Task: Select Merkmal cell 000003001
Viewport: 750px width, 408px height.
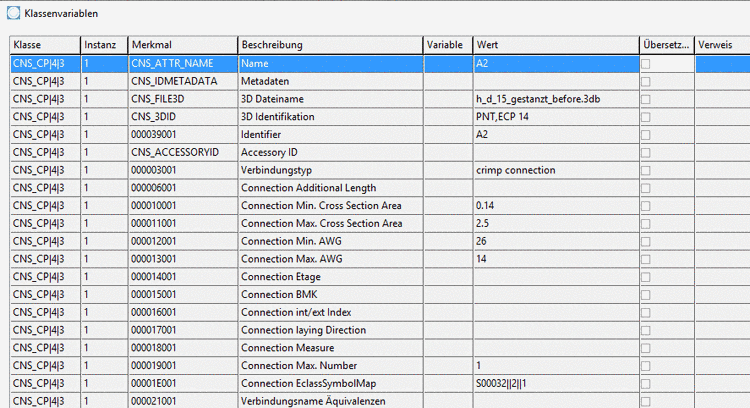Action: tap(183, 170)
